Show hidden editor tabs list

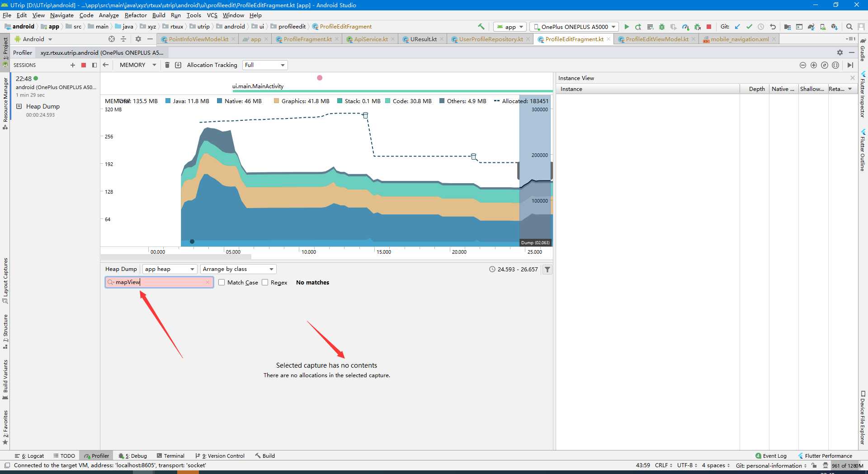pos(850,39)
